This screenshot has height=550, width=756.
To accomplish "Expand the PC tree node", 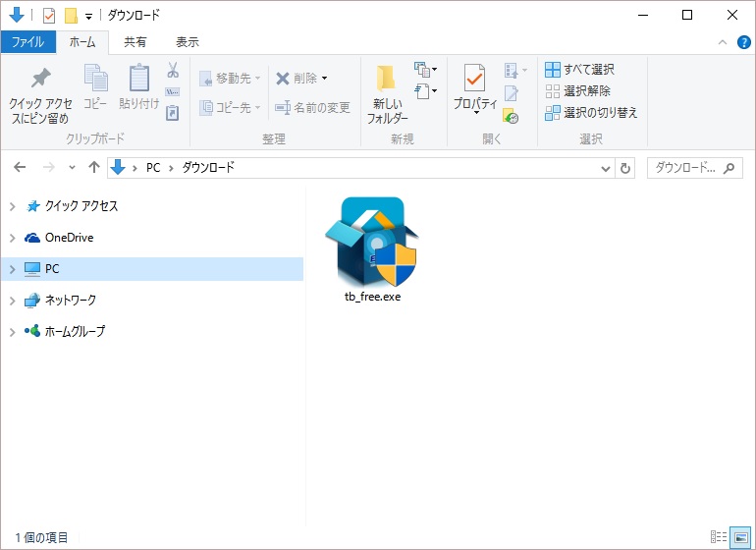I will coord(13,269).
